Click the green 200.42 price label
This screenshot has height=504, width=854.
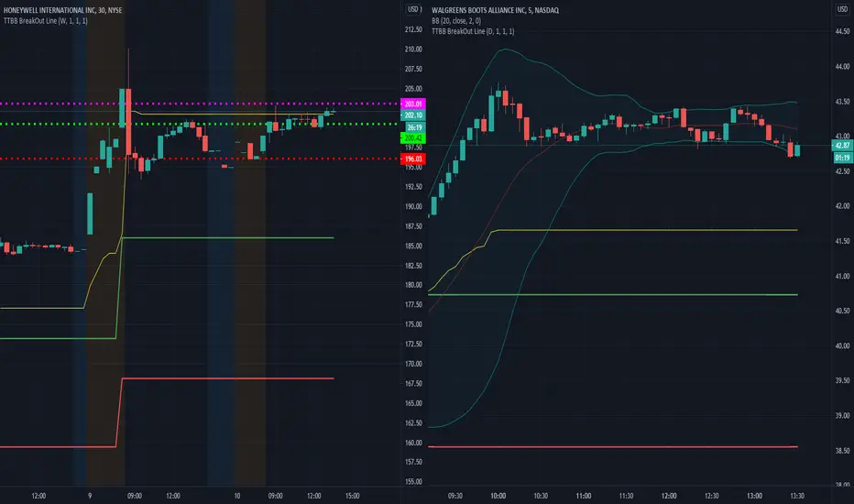click(x=413, y=137)
